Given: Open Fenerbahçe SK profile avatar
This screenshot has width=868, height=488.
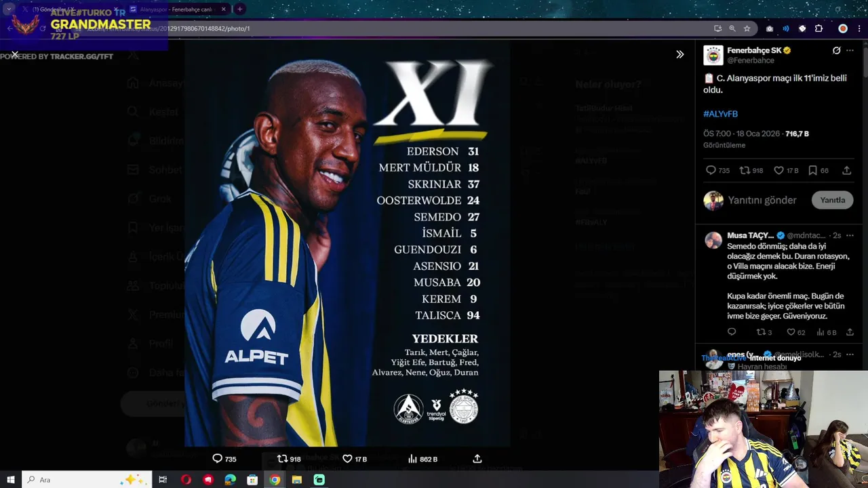Looking at the screenshot, I should point(713,55).
